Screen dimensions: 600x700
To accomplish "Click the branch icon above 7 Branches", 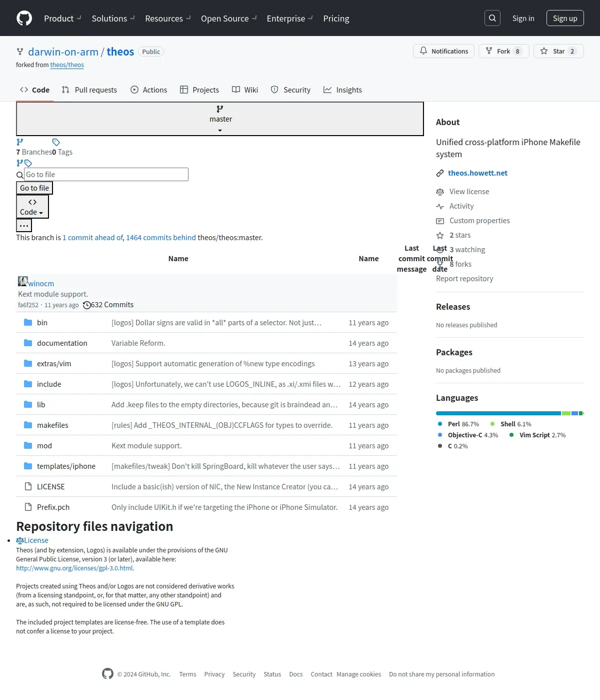I will point(20,142).
